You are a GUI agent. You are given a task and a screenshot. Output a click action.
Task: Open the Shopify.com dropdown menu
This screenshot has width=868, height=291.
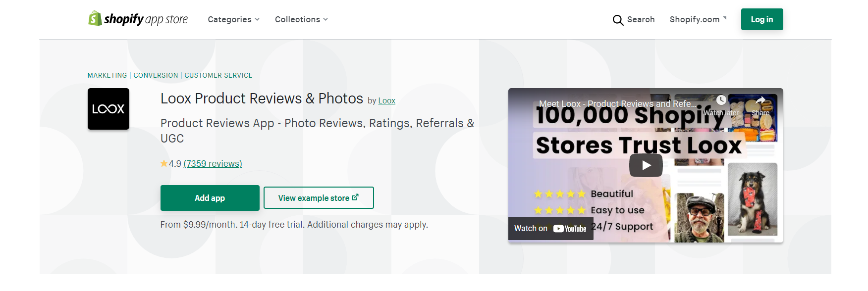[x=698, y=19]
